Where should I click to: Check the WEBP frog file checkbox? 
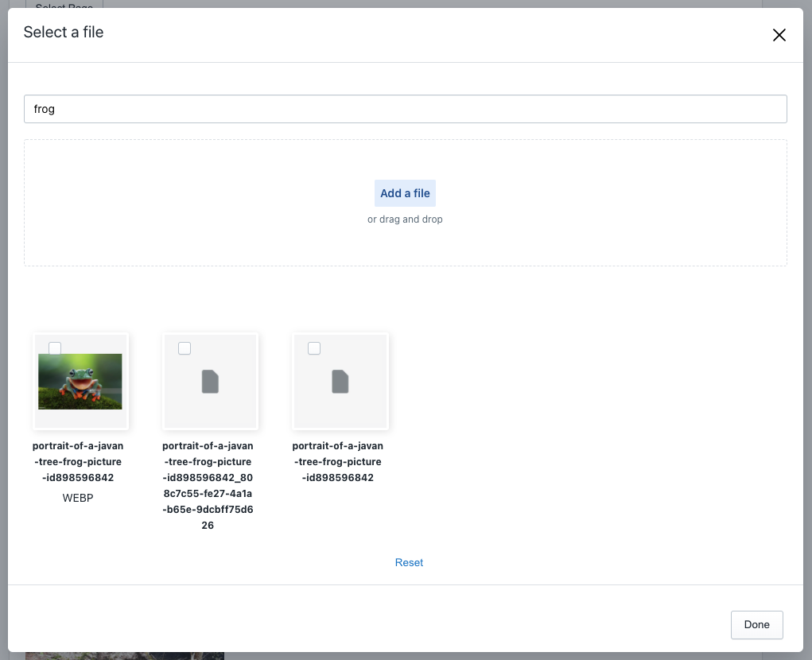(55, 347)
